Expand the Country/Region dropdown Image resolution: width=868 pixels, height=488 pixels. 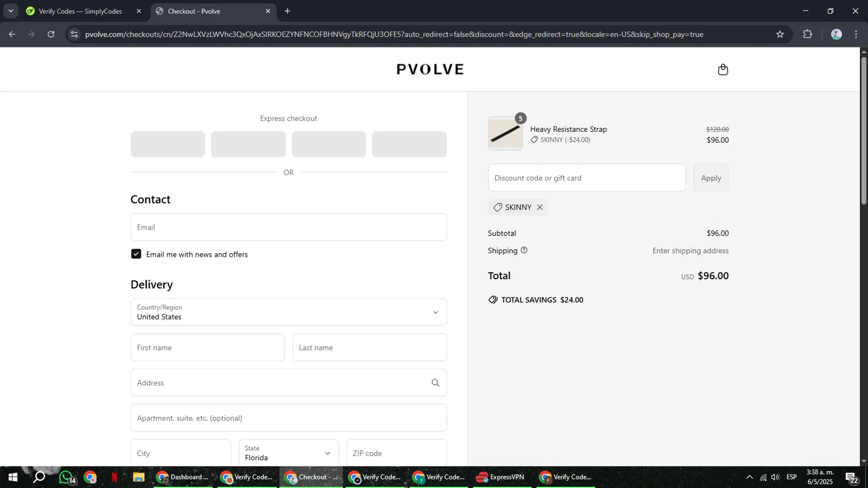click(x=289, y=312)
